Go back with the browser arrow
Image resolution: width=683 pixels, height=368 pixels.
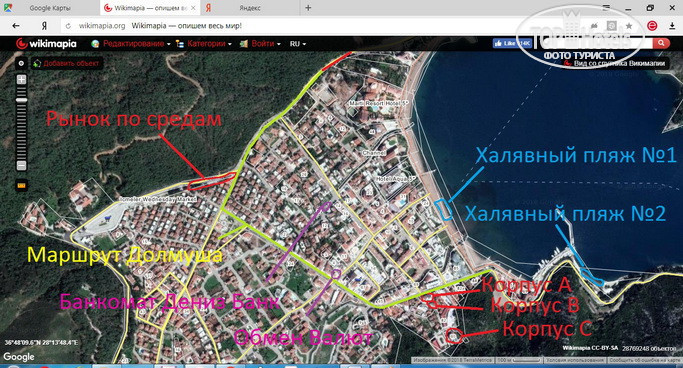pos(16,26)
